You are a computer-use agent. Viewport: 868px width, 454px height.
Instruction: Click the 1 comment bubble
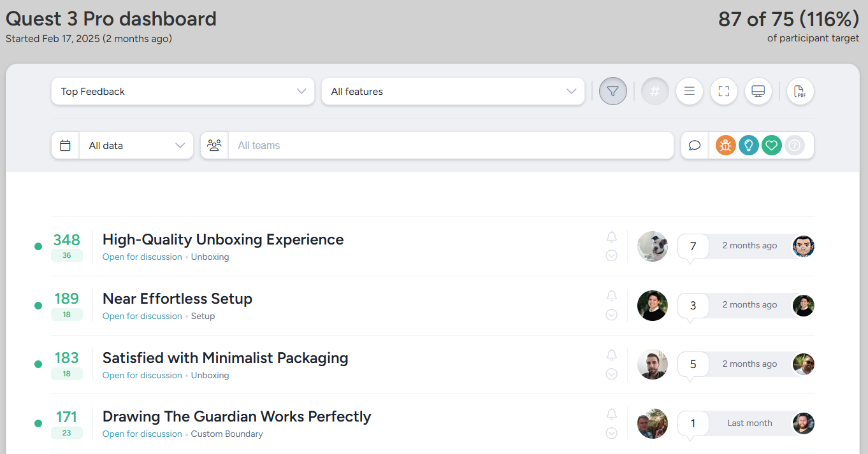tap(693, 423)
